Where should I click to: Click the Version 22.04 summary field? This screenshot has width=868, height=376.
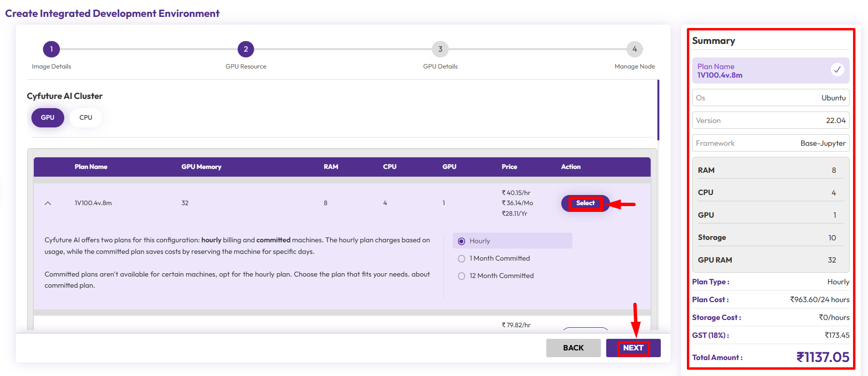click(x=770, y=121)
